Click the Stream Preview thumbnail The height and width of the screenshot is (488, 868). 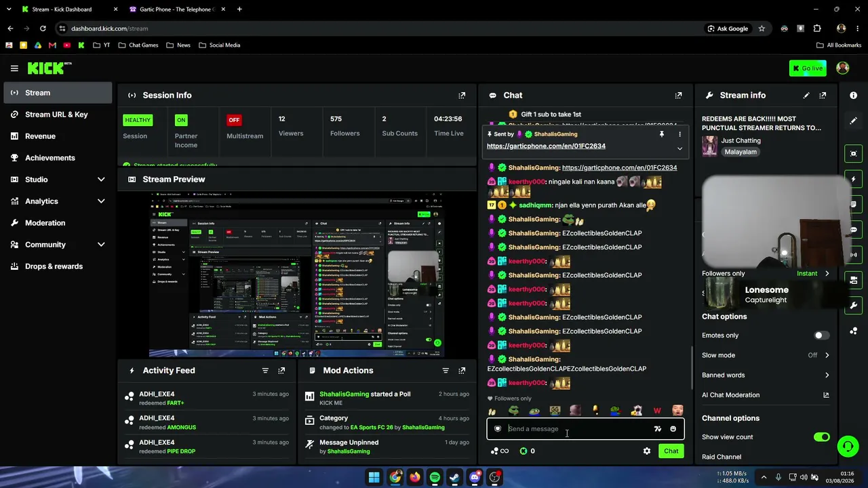point(297,274)
